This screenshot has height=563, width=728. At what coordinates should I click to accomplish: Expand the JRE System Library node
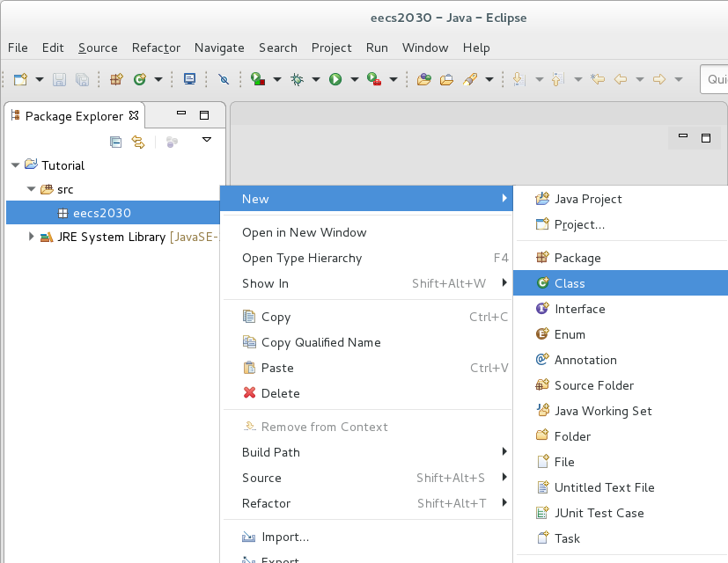tap(31, 237)
